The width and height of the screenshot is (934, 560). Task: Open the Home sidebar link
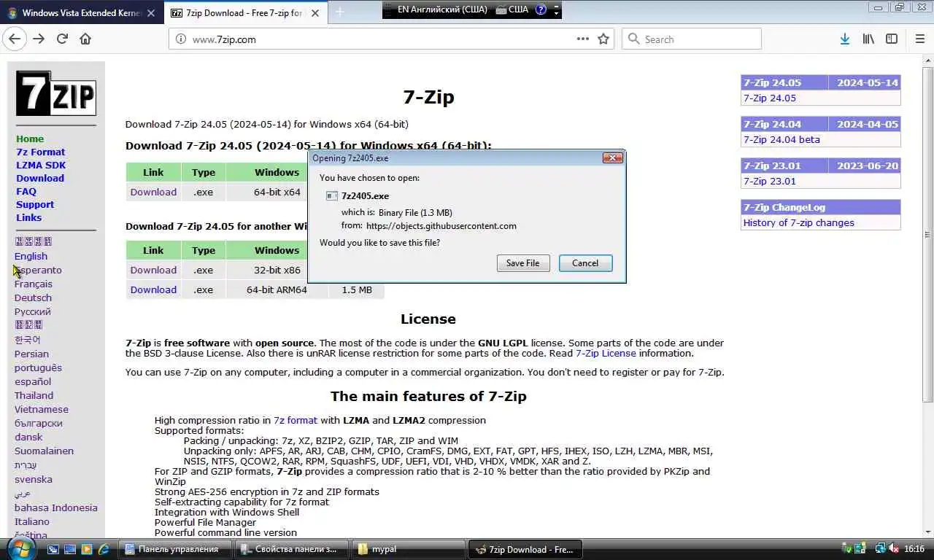click(x=30, y=139)
